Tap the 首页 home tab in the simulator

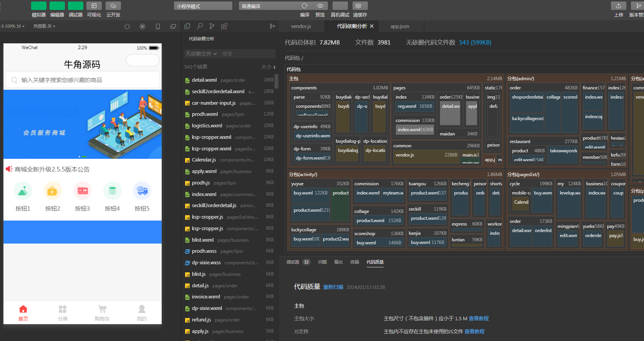point(23,313)
